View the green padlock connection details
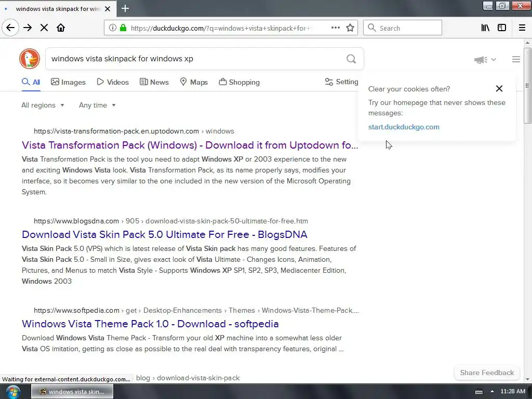 [x=123, y=28]
